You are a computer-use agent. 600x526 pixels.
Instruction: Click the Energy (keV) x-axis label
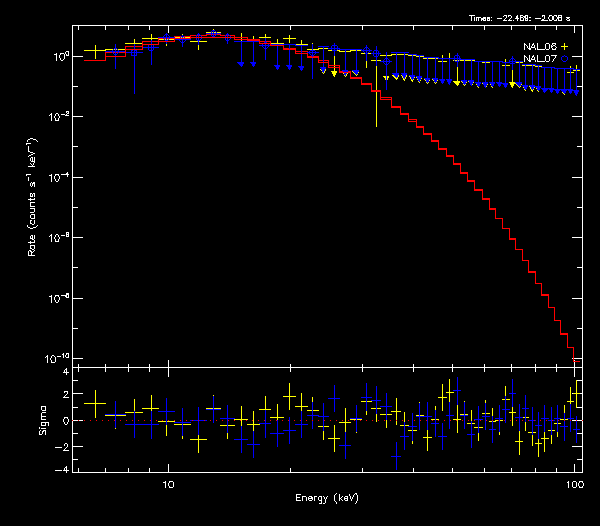(327, 497)
